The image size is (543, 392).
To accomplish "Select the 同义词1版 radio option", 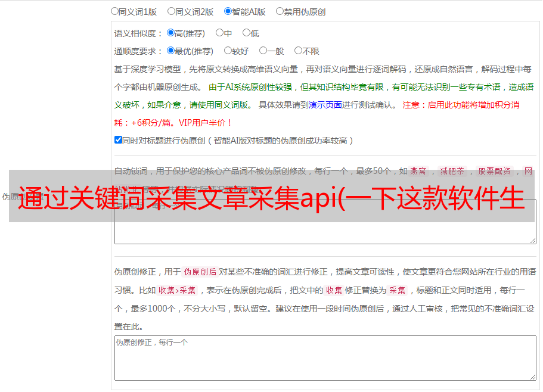I will [x=114, y=11].
